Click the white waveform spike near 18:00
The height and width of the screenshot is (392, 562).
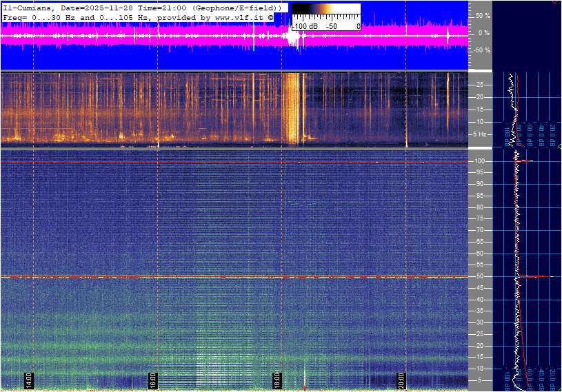(293, 39)
